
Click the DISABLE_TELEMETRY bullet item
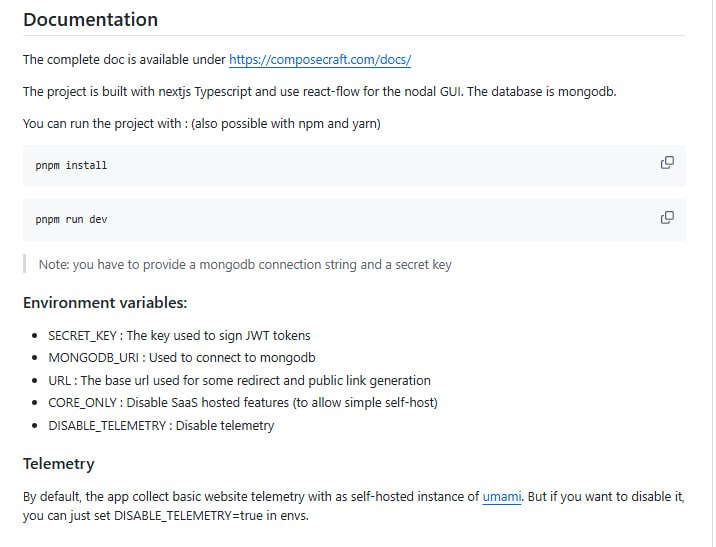[161, 426]
